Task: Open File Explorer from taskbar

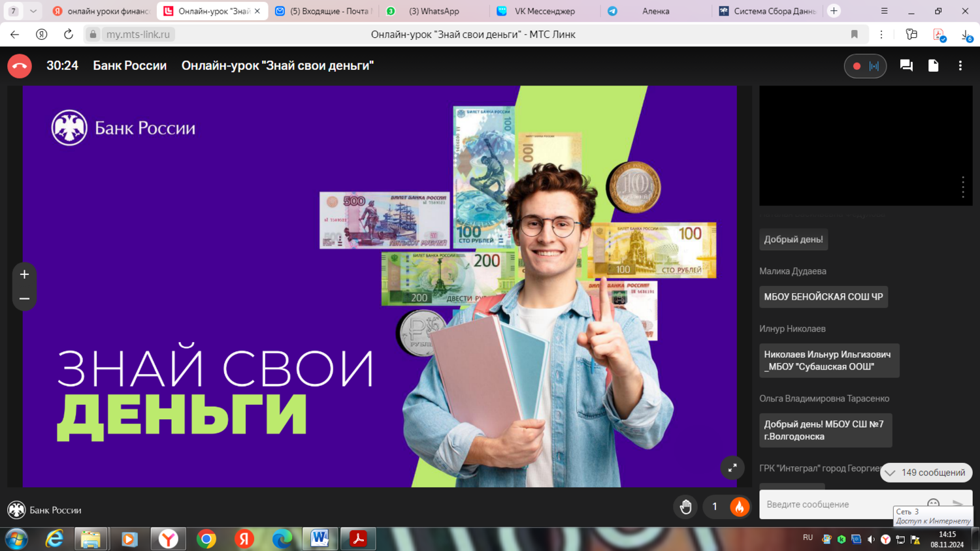Action: point(90,539)
